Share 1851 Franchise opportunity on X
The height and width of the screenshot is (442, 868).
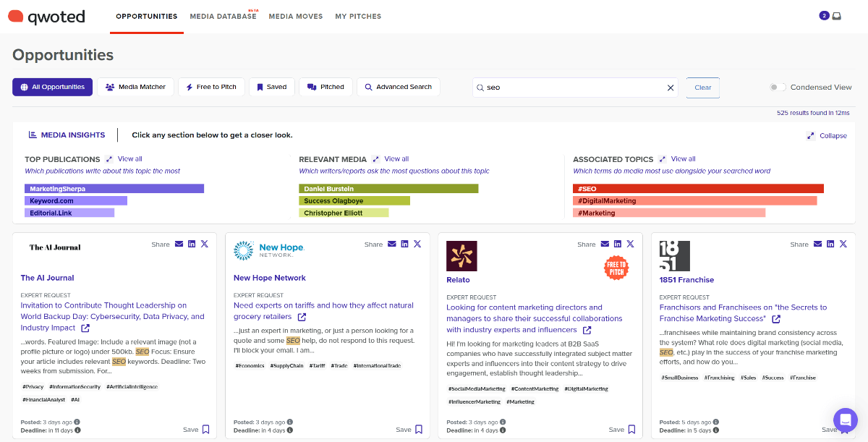coord(843,245)
